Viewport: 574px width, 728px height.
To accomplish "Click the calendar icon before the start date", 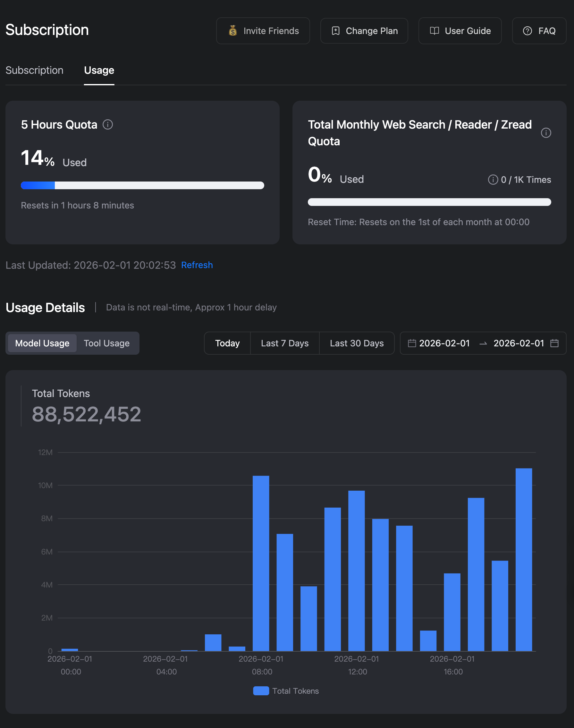I will pos(412,343).
